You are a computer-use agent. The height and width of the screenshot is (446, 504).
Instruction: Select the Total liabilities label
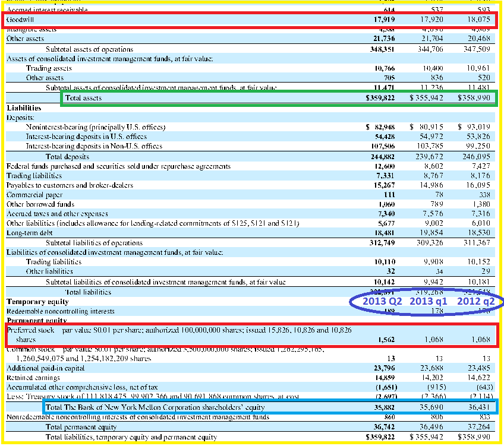pyautogui.click(x=88, y=292)
